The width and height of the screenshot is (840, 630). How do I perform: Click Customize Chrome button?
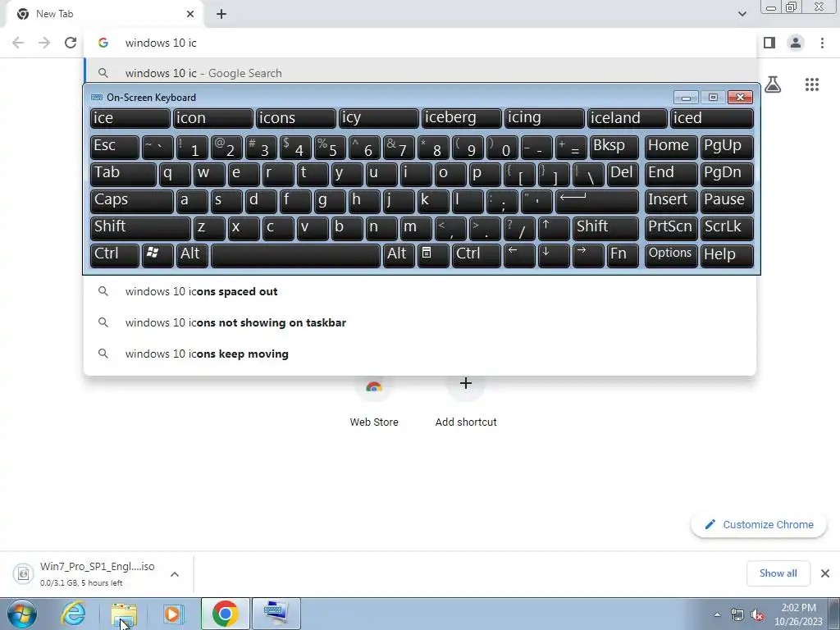coord(759,525)
